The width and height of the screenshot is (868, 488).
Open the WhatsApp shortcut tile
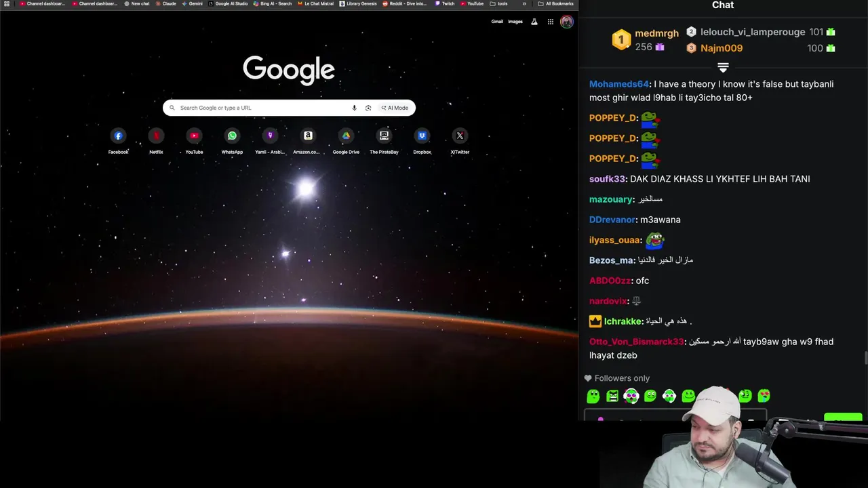click(x=232, y=142)
